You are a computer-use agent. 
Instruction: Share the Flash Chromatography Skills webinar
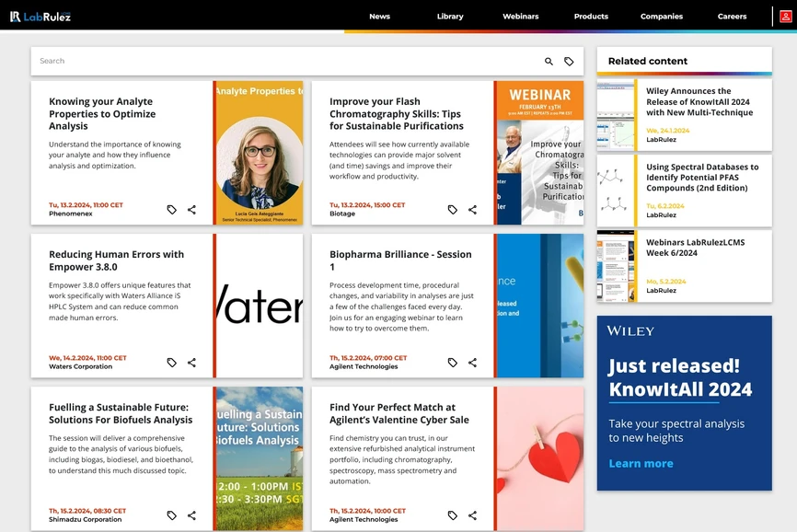(472, 209)
